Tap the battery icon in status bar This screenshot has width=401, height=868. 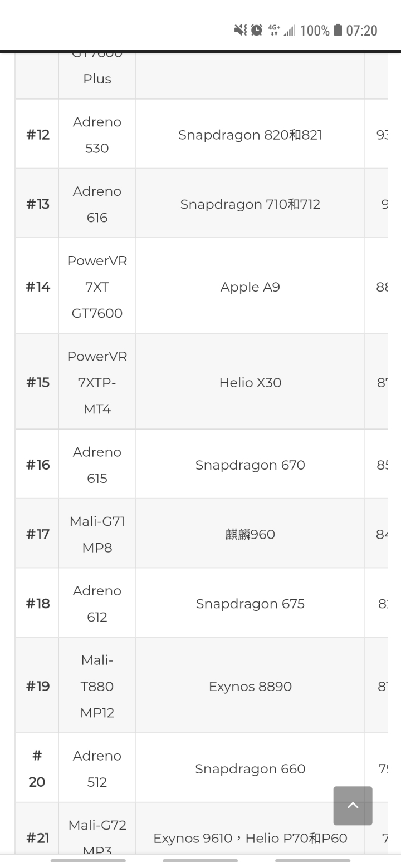coord(338,30)
